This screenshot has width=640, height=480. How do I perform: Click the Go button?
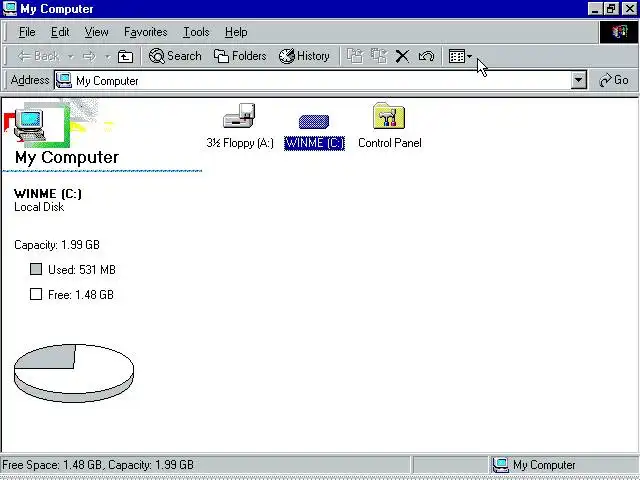pyautogui.click(x=614, y=80)
